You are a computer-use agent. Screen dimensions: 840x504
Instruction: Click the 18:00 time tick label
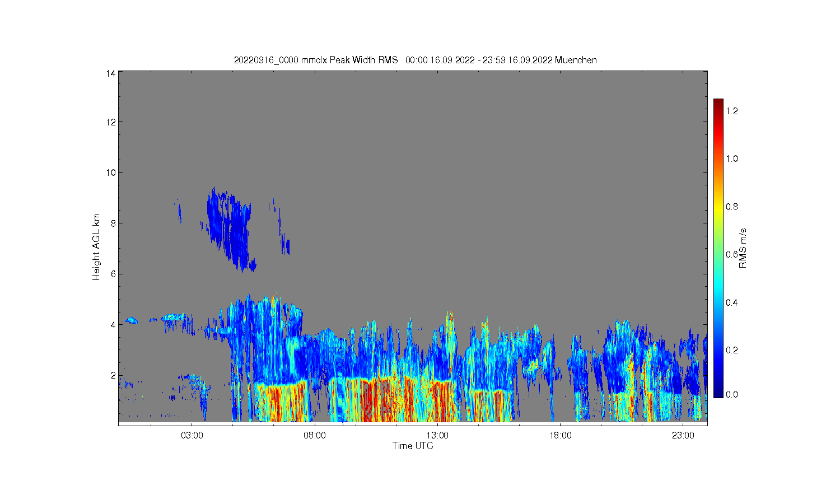(560, 436)
